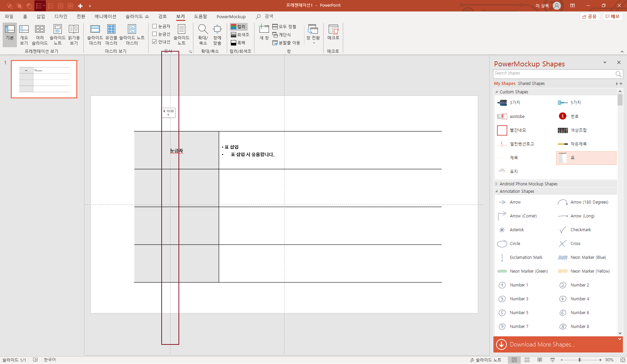This screenshot has width=627, height=364.
Task: Open Notes Page view icon
Action: (58, 34)
